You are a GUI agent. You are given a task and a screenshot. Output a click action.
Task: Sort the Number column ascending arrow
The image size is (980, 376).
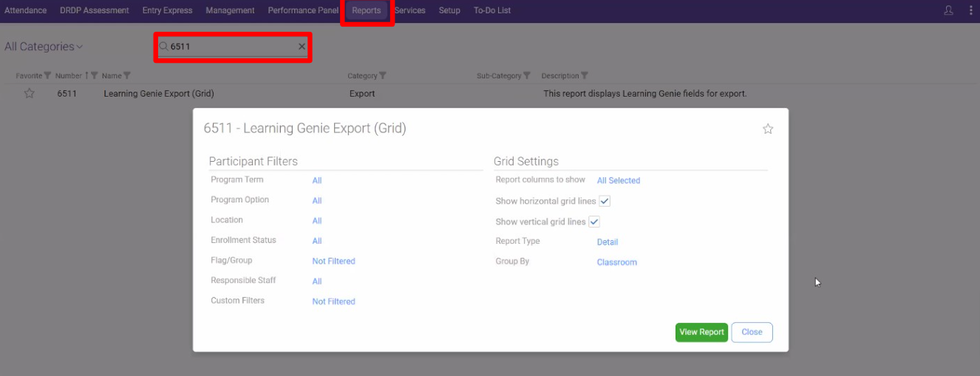(86, 75)
